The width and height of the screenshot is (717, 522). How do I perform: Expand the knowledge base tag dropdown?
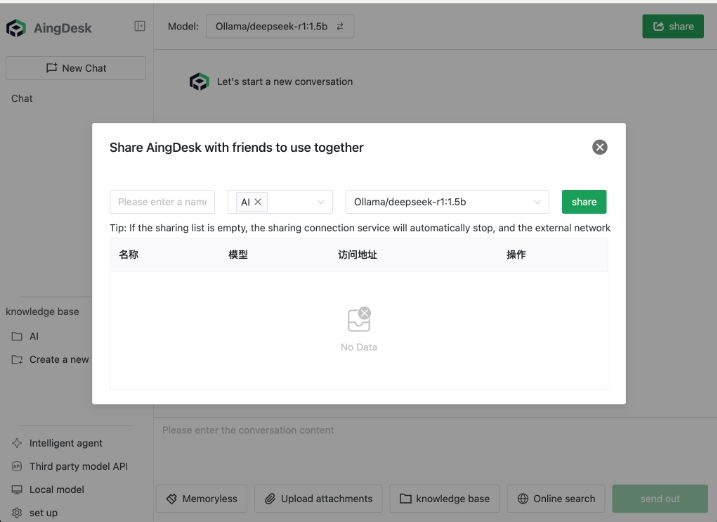321,202
